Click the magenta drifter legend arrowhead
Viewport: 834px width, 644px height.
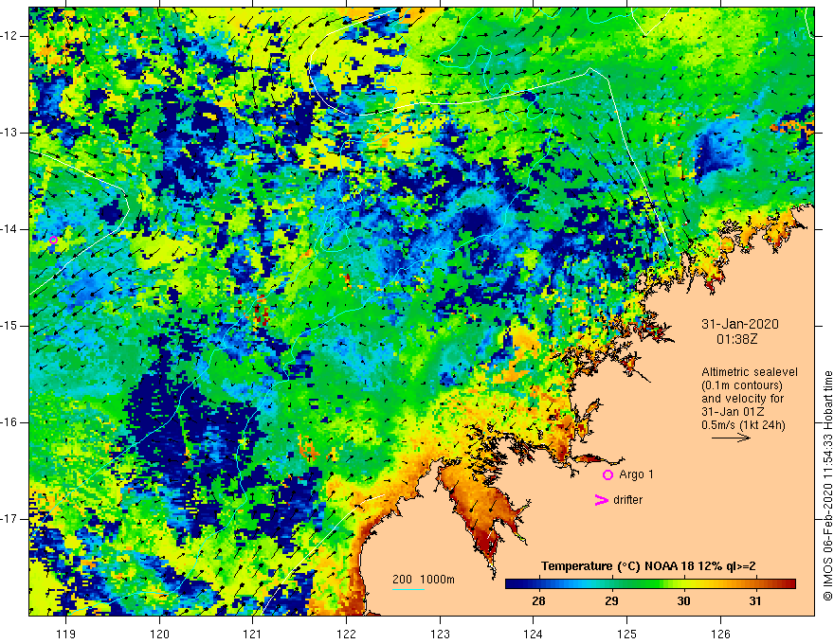pos(602,500)
